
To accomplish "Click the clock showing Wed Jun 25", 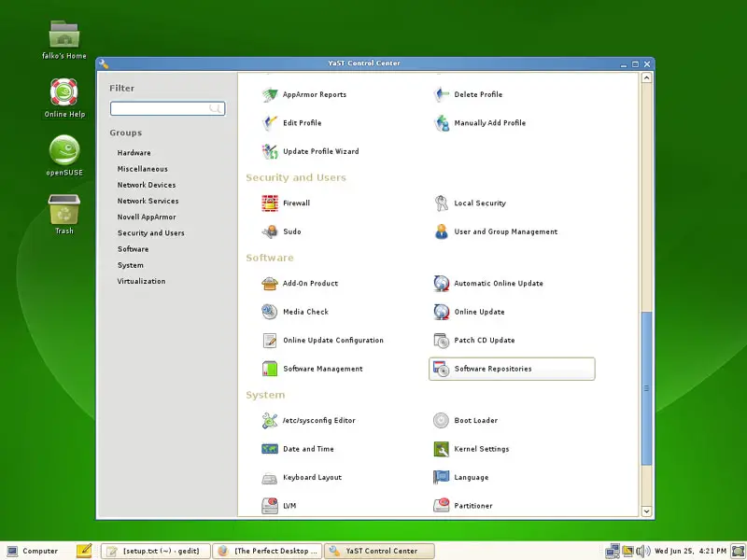I will [690, 551].
